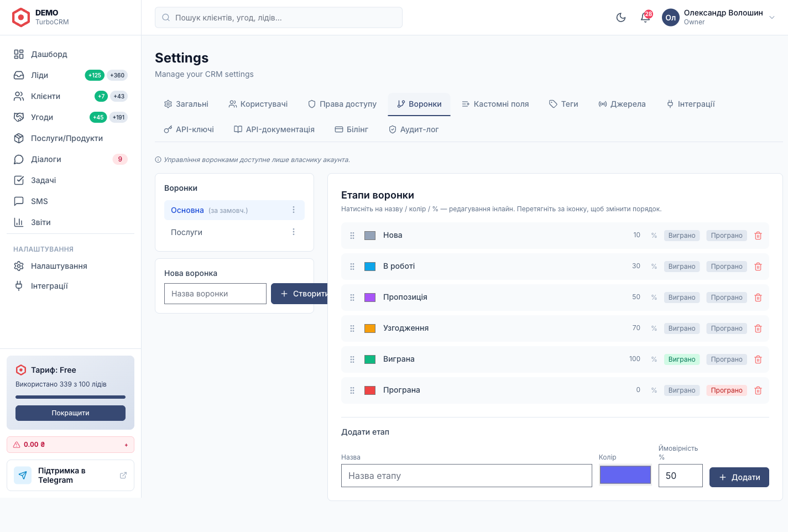This screenshot has height=532, width=788.
Task: Grab drag handle of Нова stage
Action: [352, 236]
